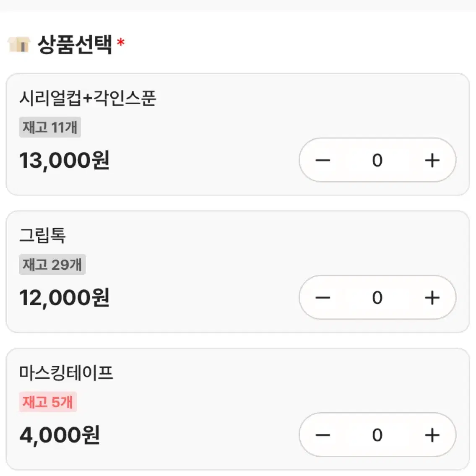Click the box icon beside 상품선택
Screen dimensions: 476x476
pyautogui.click(x=19, y=44)
